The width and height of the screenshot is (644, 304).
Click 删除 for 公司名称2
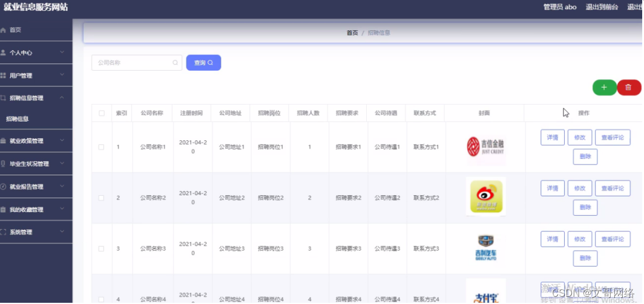tap(585, 207)
